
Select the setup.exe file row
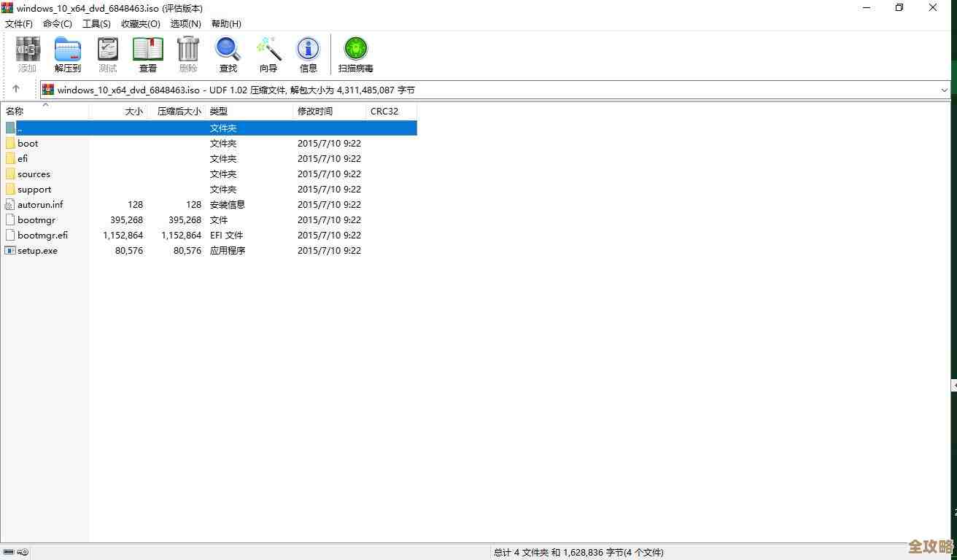(36, 250)
